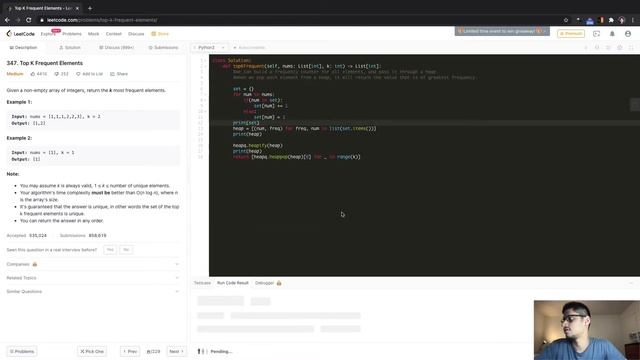Close the Top K Frequent Elements tab

click(77, 8)
